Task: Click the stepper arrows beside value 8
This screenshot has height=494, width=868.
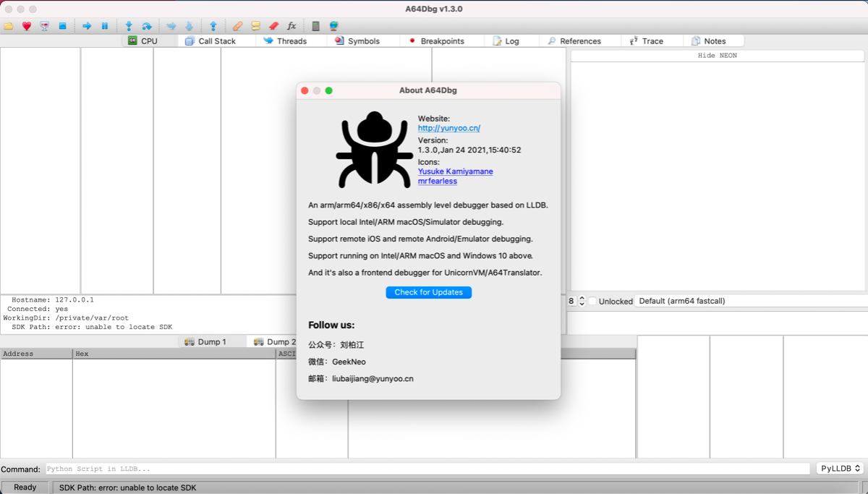Action: (582, 301)
